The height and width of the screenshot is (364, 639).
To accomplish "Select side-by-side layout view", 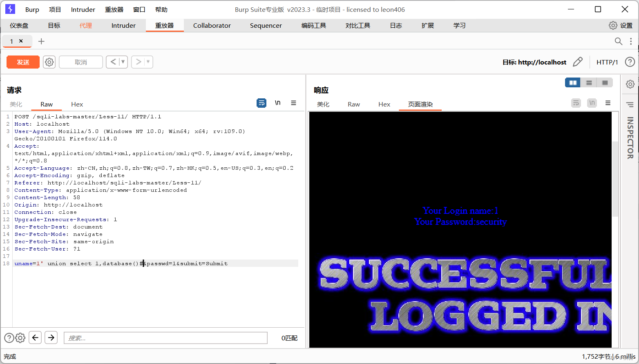I will pos(573,83).
